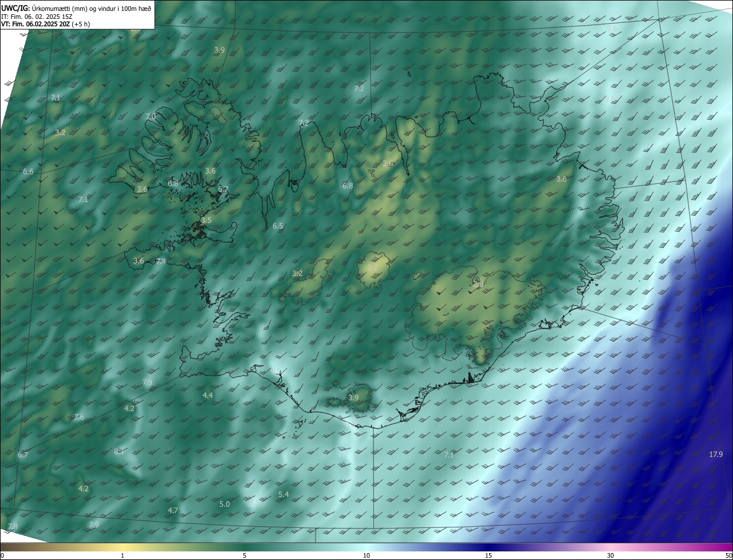Click the 8.1 value on the map
The width and height of the screenshot is (733, 560).
tap(119, 451)
